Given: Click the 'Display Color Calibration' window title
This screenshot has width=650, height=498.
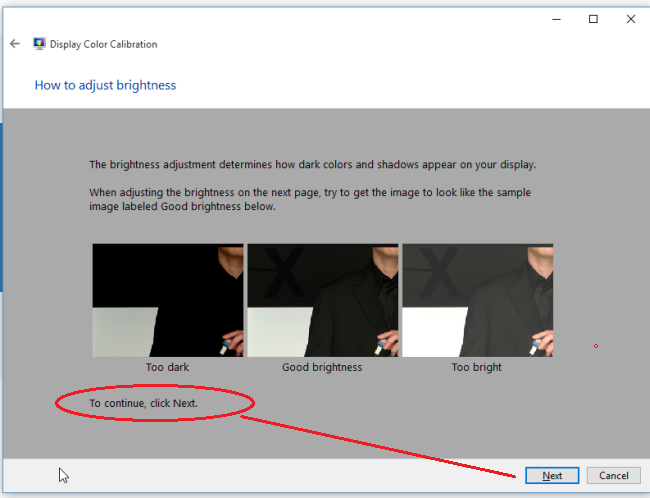Looking at the screenshot, I should point(104,44).
